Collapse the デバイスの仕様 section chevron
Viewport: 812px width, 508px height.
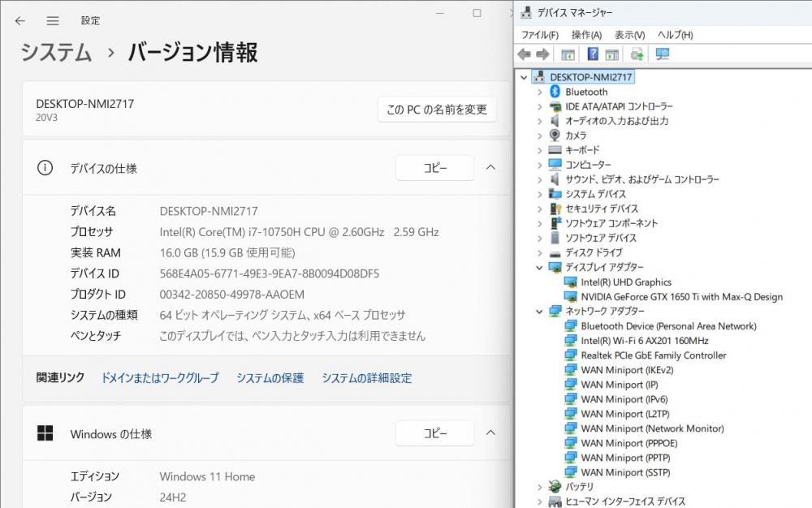pyautogui.click(x=490, y=168)
